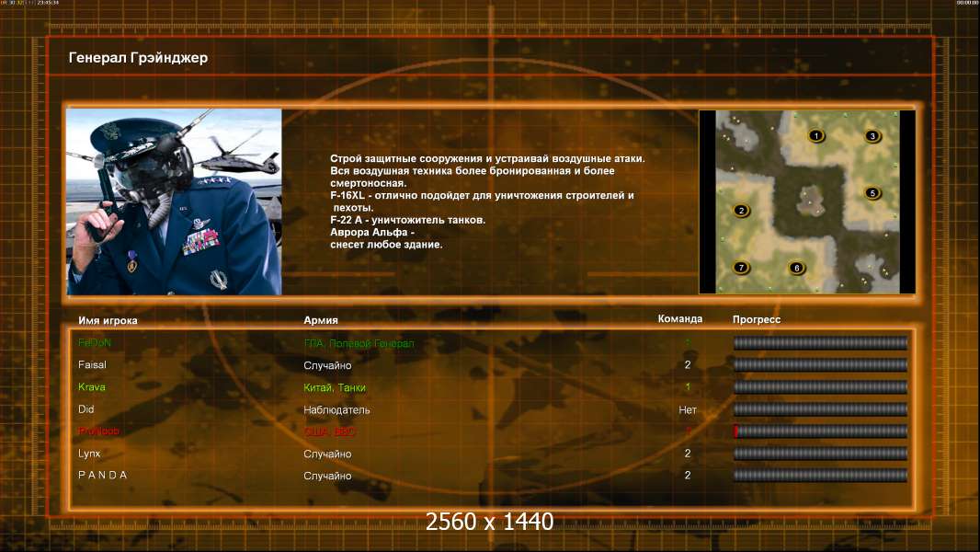Click start position marker 2 on minimap
Viewport: 980px width, 552px height.
(x=741, y=210)
